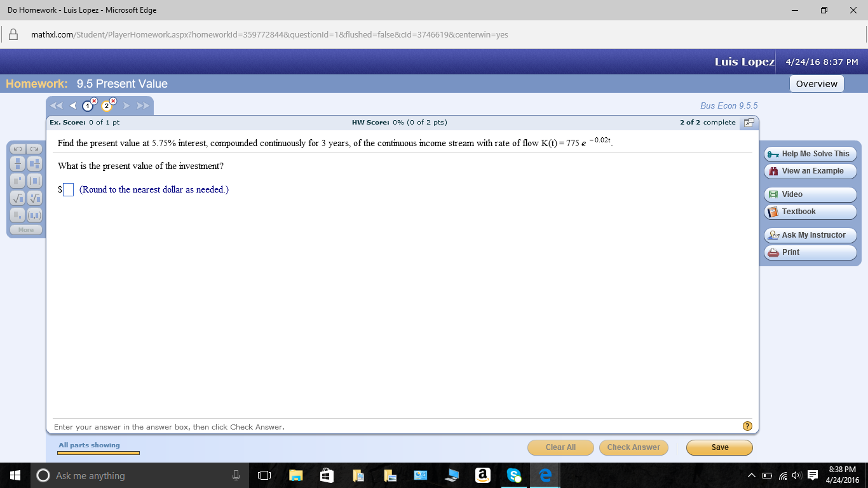The width and height of the screenshot is (868, 488).
Task: Insert a square root template
Action: (x=18, y=198)
